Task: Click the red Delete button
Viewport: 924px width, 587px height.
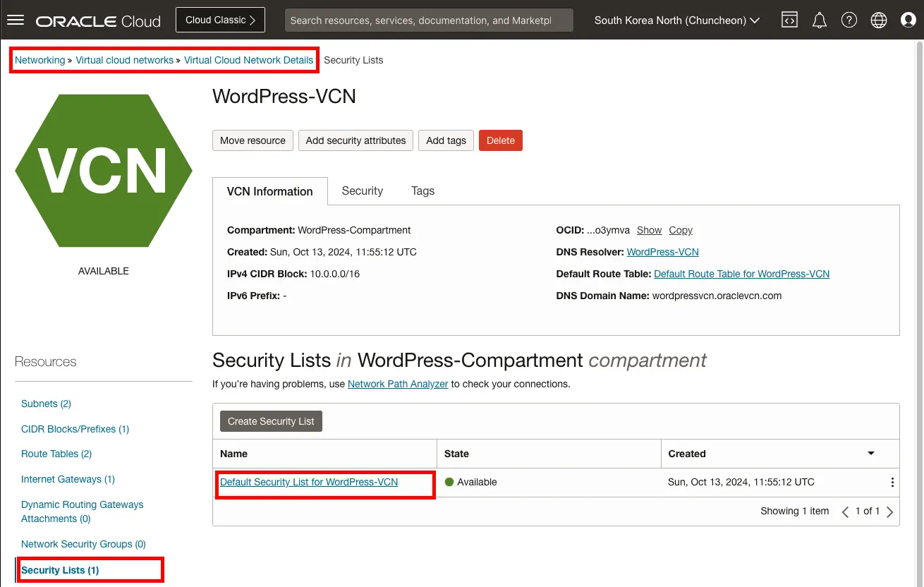Action: coord(501,140)
